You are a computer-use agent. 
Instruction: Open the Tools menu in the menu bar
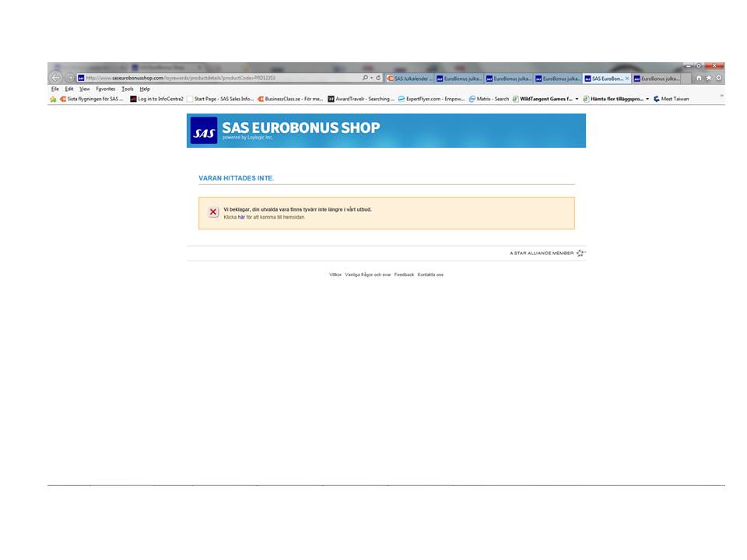128,89
